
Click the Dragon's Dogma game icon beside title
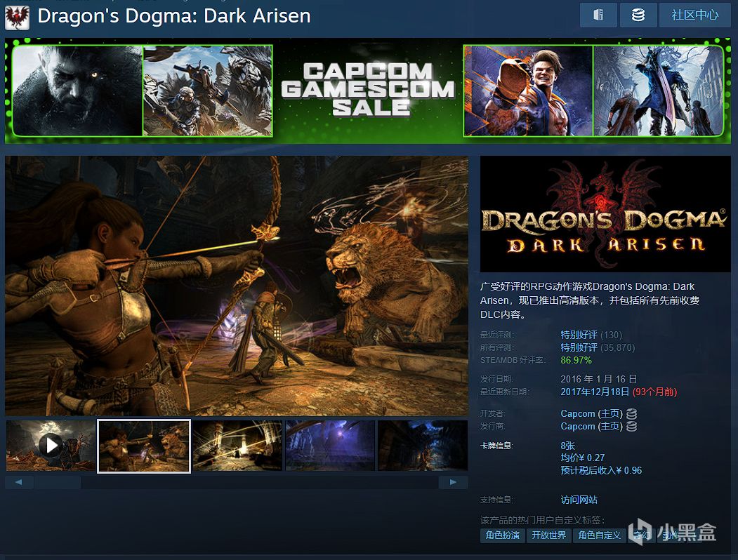[16, 17]
